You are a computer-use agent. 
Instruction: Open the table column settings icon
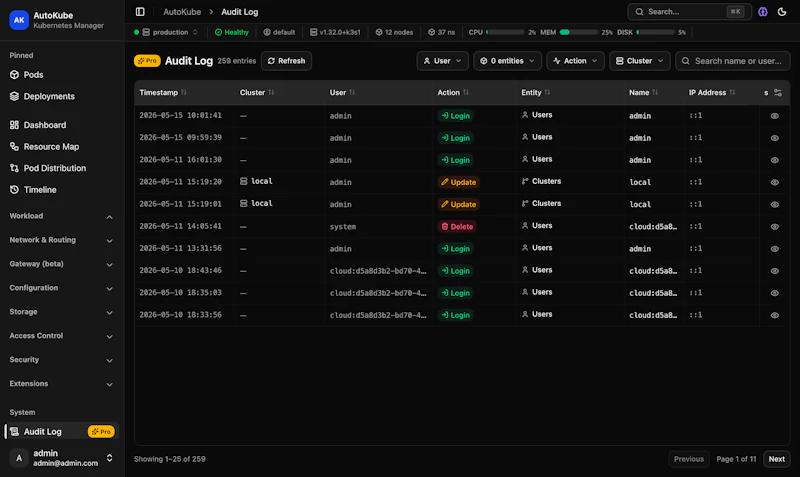pyautogui.click(x=778, y=92)
